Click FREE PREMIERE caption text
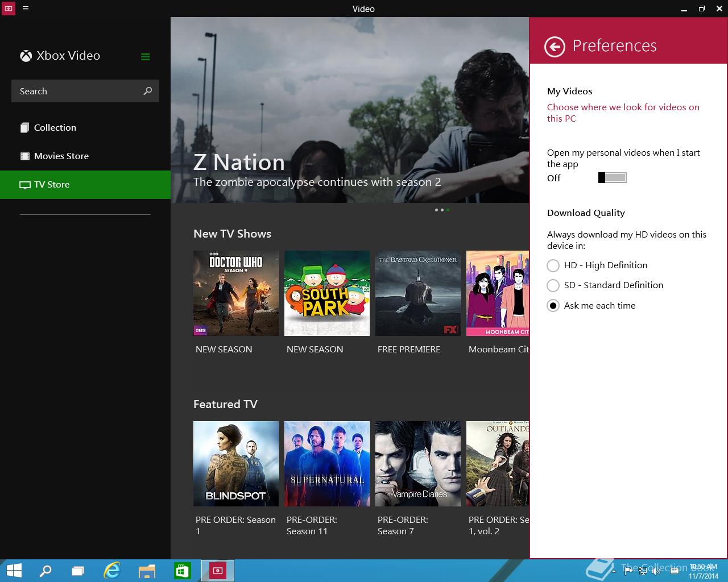728x582 pixels. coord(409,350)
